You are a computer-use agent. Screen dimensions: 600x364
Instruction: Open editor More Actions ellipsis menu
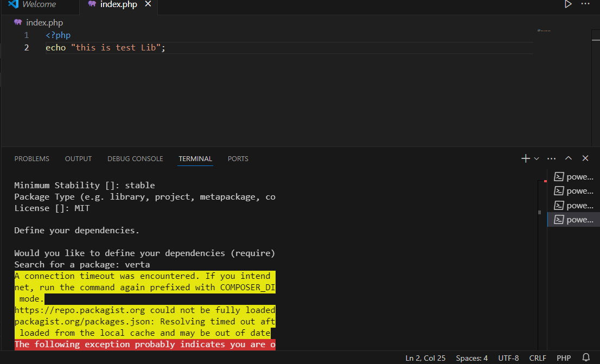[585, 4]
